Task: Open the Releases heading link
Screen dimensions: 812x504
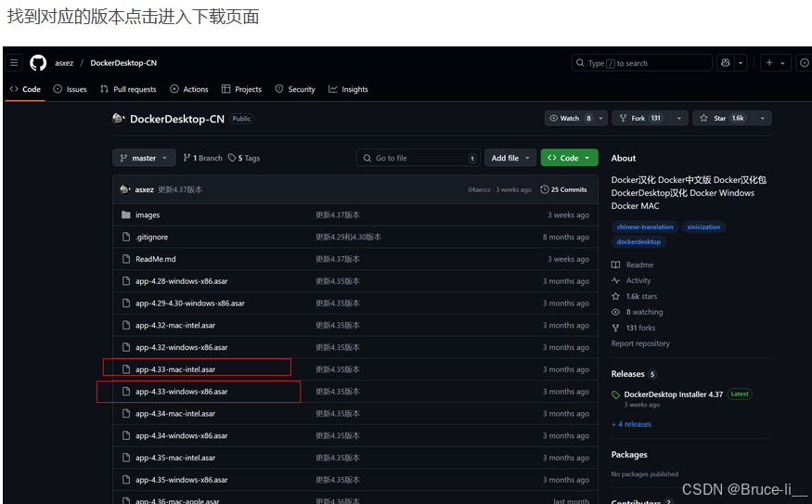Action: 627,374
